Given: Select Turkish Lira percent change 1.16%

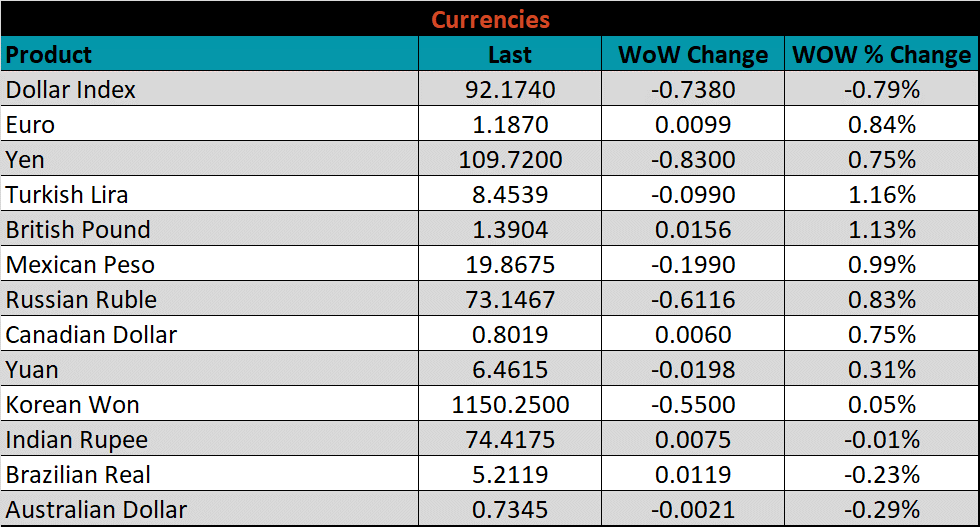Looking at the screenshot, I should 881,195.
